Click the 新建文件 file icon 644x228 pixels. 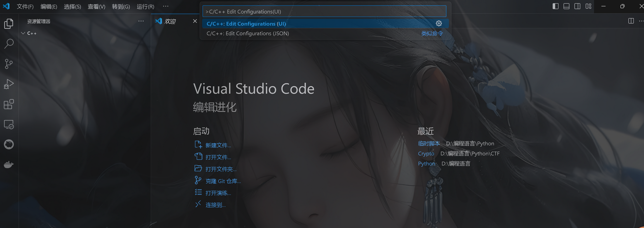[198, 145]
